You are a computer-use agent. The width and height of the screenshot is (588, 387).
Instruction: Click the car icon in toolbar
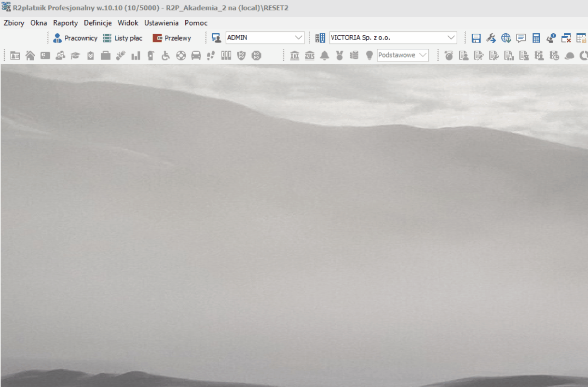click(196, 55)
